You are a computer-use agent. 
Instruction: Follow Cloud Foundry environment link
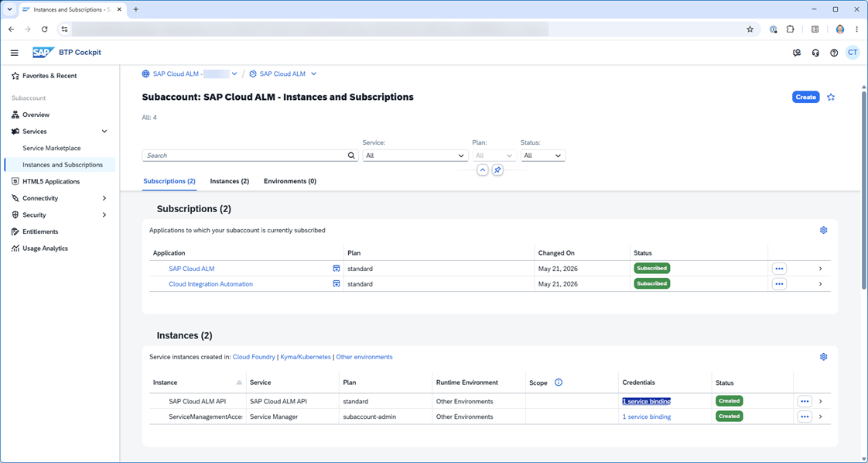point(254,357)
